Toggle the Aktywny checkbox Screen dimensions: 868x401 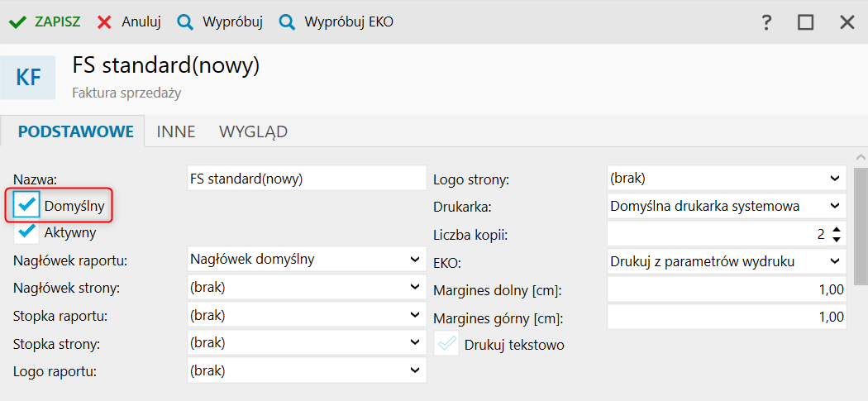point(28,232)
